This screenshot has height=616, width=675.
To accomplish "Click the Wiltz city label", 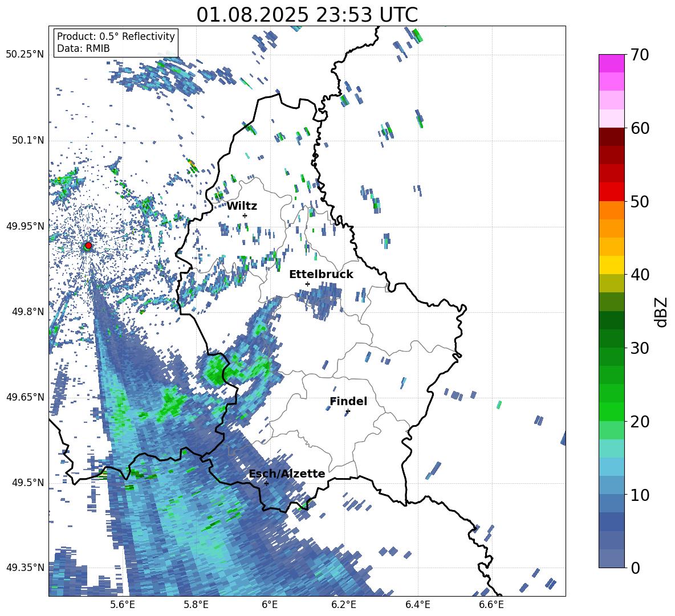I will [x=242, y=206].
